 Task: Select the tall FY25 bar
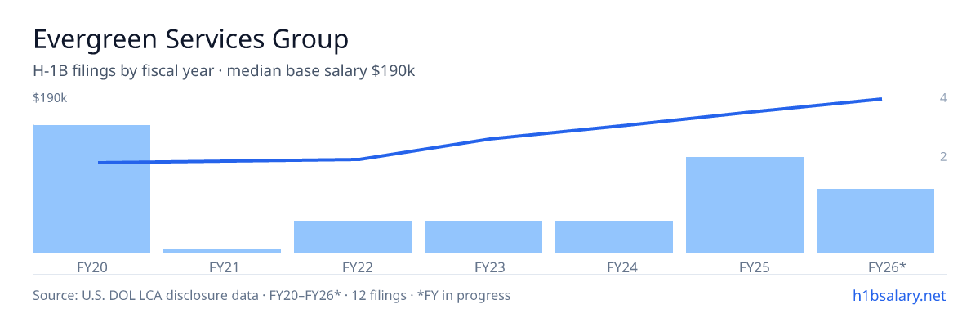point(745,204)
